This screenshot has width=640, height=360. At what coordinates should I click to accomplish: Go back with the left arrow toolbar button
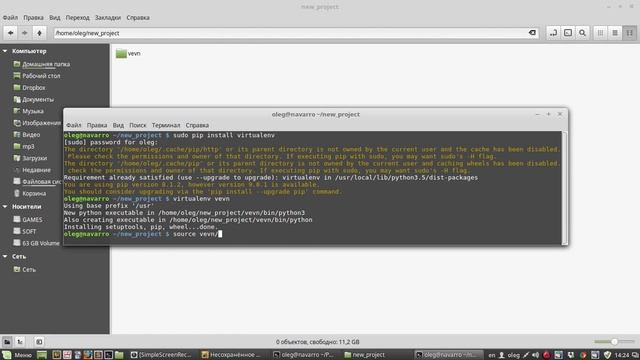click(11, 33)
